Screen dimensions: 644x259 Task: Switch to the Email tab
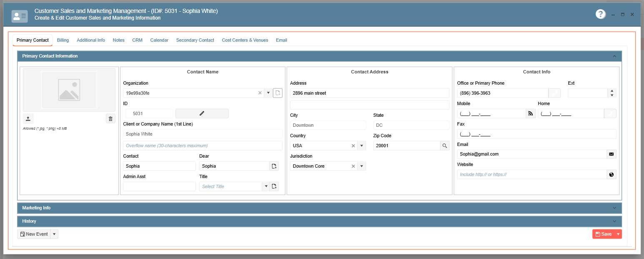(282, 40)
